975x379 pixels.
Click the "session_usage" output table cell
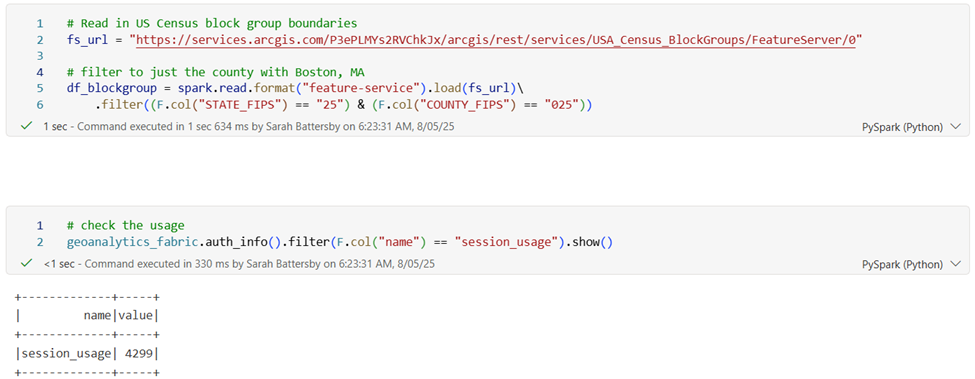pyautogui.click(x=66, y=354)
